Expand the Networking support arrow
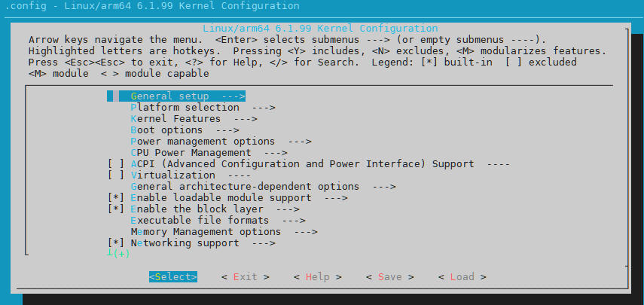 point(264,243)
